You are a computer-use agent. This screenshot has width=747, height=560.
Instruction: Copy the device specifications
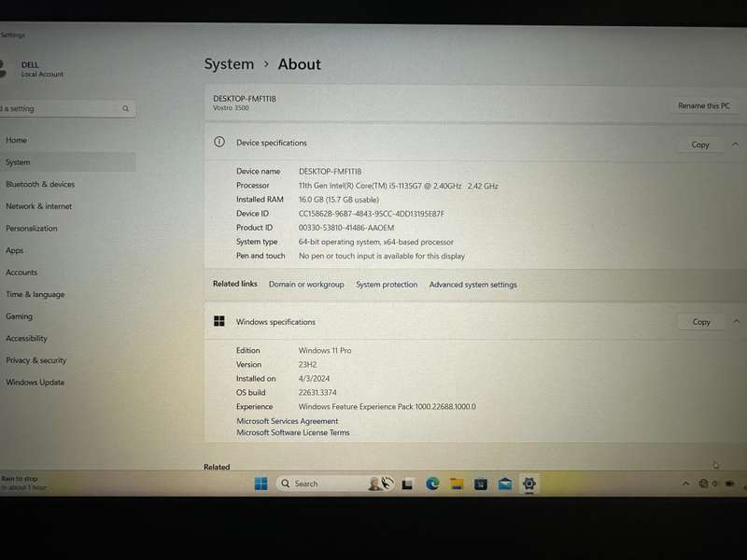700,145
